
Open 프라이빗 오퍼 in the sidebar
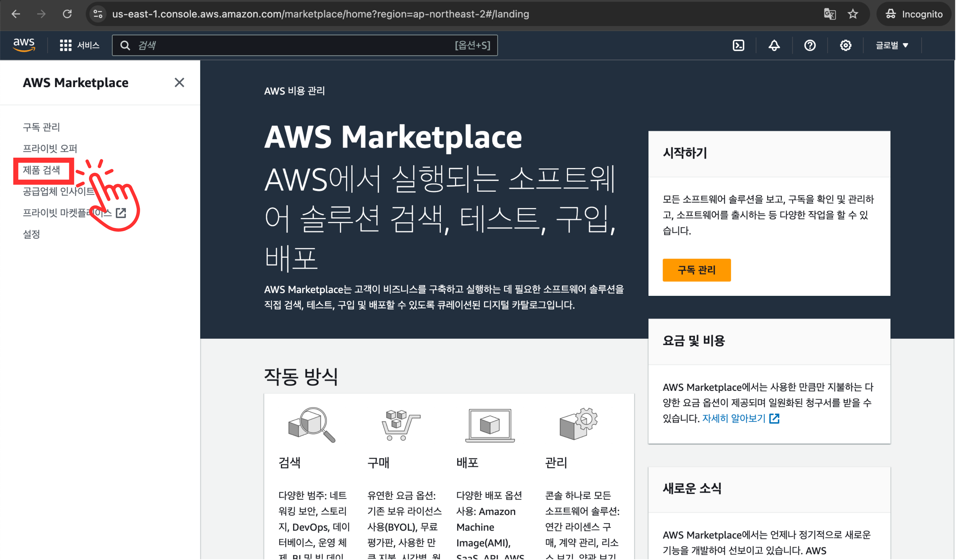(50, 148)
